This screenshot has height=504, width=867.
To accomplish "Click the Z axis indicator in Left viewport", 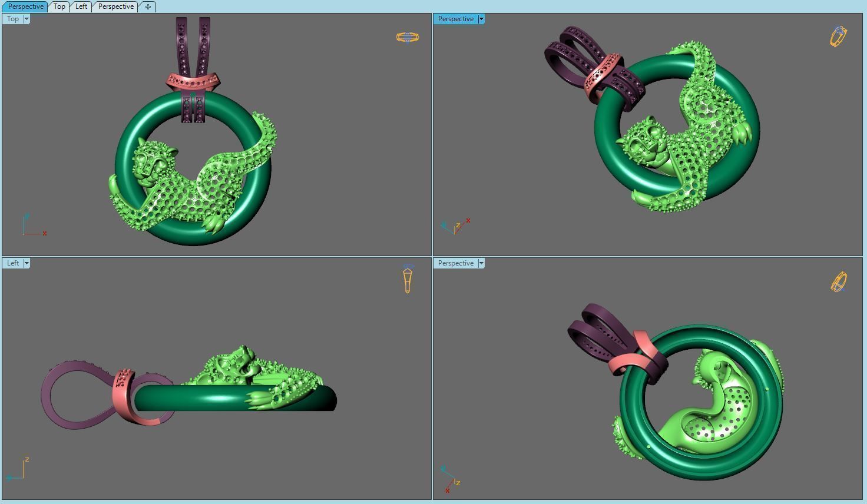I will [18, 469].
